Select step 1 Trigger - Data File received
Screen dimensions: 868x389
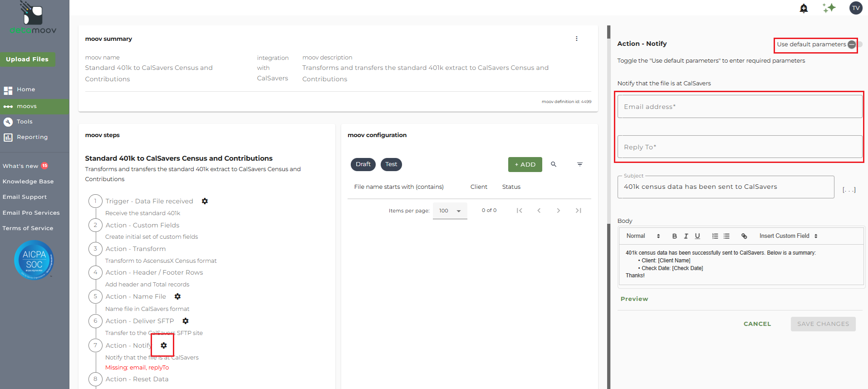[149, 201]
